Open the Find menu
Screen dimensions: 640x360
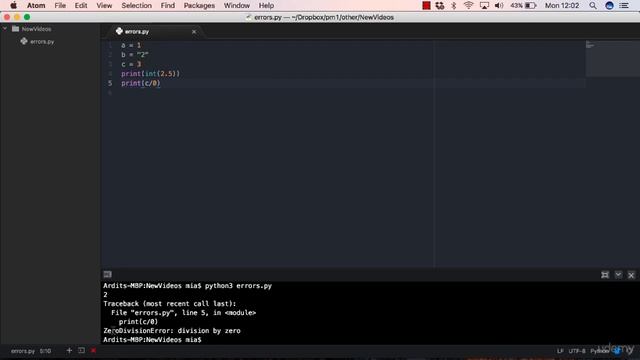pos(167,6)
